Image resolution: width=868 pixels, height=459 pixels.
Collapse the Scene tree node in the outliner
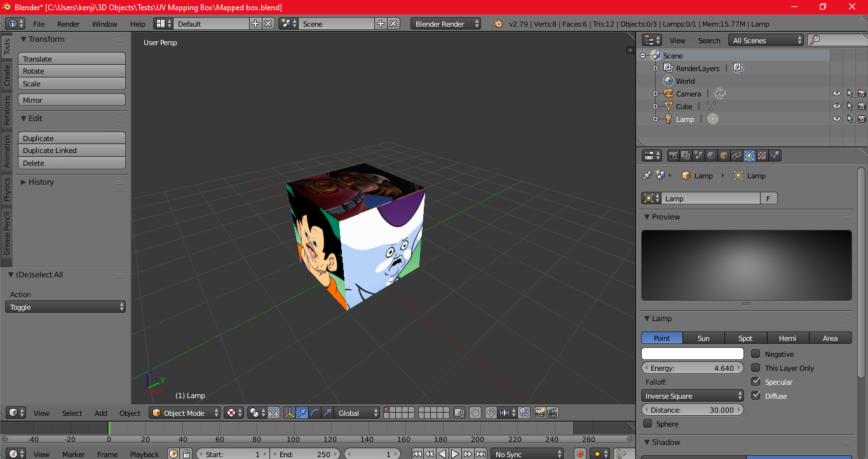642,55
